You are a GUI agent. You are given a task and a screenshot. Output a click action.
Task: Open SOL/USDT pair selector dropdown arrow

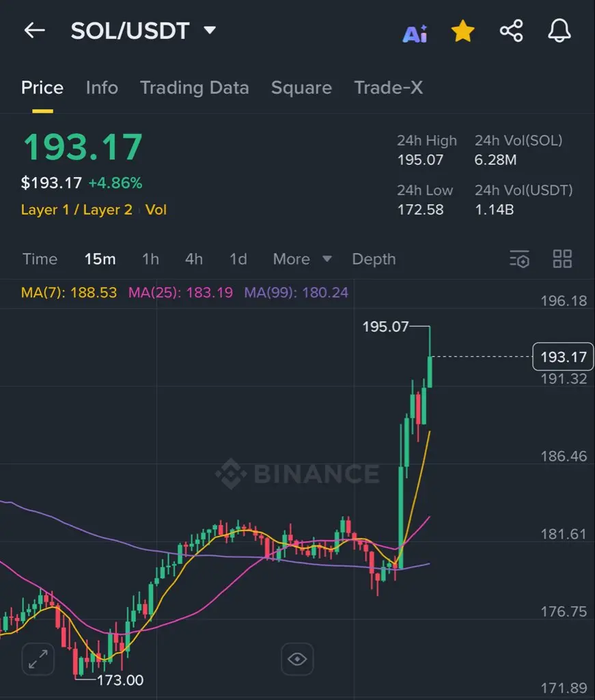click(210, 30)
